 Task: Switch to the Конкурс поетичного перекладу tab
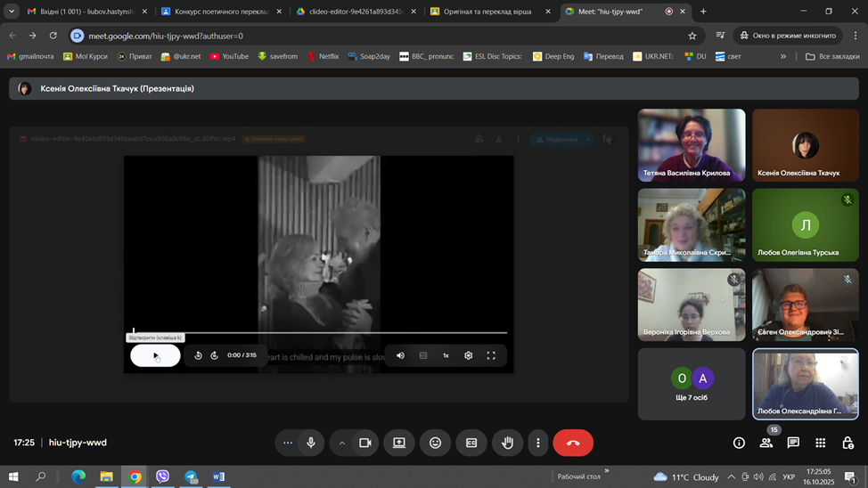[x=221, y=12]
